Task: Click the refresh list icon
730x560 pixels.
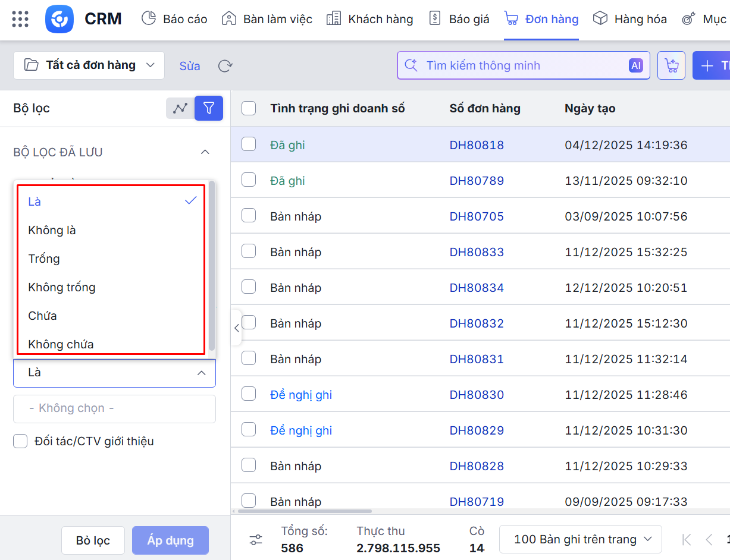Action: click(x=225, y=66)
